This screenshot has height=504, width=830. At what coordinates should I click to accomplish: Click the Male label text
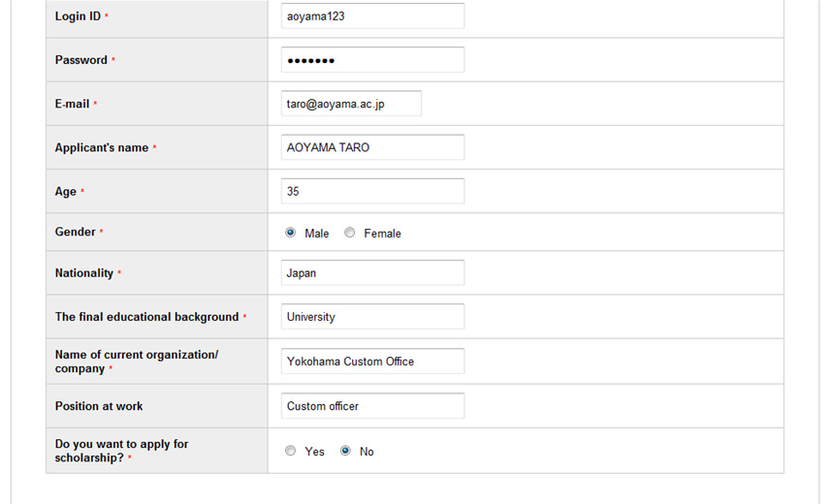(x=316, y=234)
